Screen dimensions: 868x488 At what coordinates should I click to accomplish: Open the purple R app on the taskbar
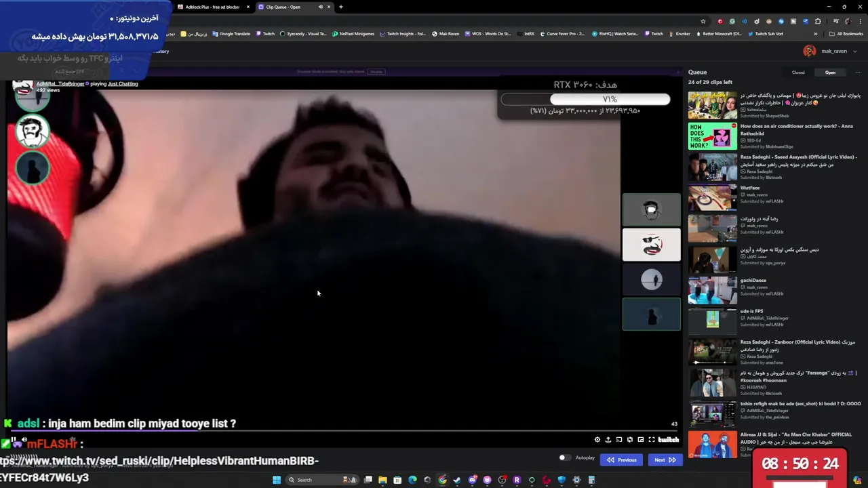pos(517,480)
